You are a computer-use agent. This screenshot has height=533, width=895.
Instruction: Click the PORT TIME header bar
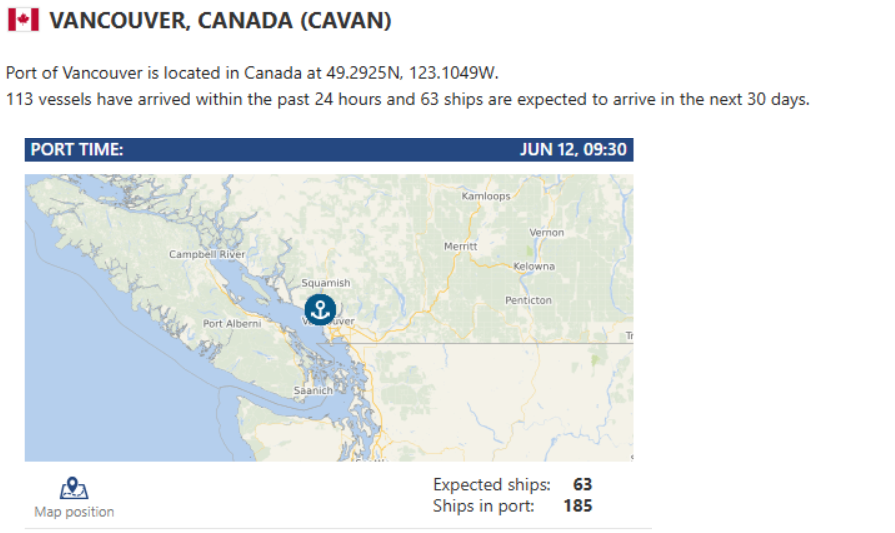[x=329, y=150]
